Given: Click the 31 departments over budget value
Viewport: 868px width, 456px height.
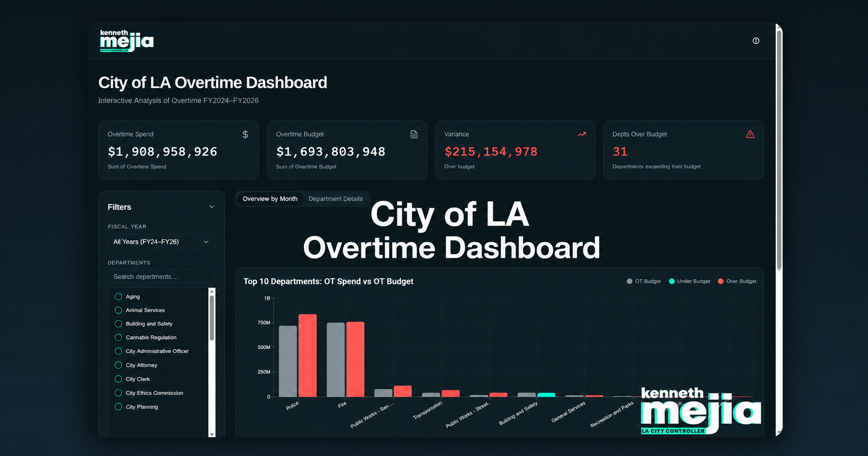Looking at the screenshot, I should click(620, 151).
